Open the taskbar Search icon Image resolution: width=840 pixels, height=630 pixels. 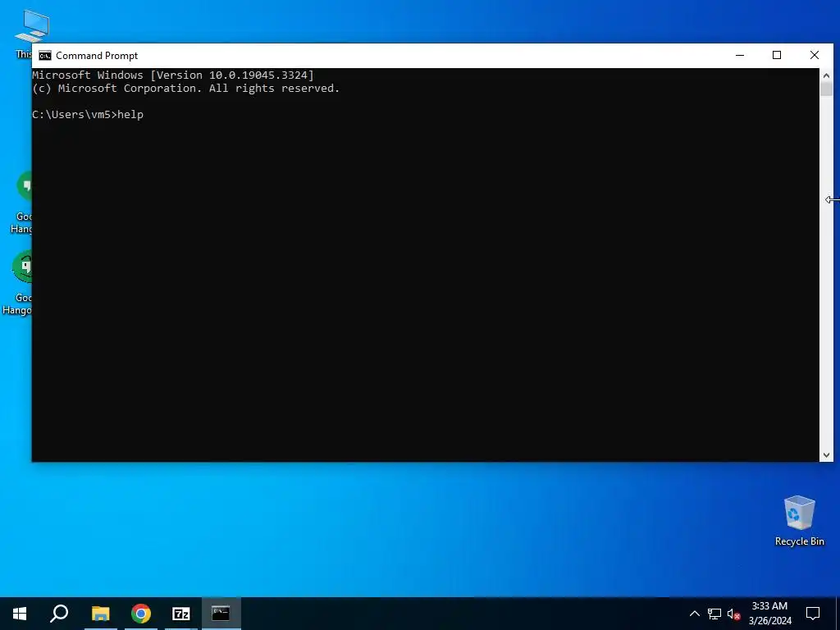click(x=59, y=614)
